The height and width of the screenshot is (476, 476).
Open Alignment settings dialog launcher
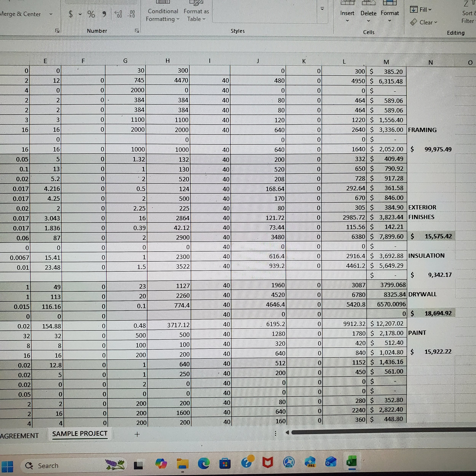[57, 31]
